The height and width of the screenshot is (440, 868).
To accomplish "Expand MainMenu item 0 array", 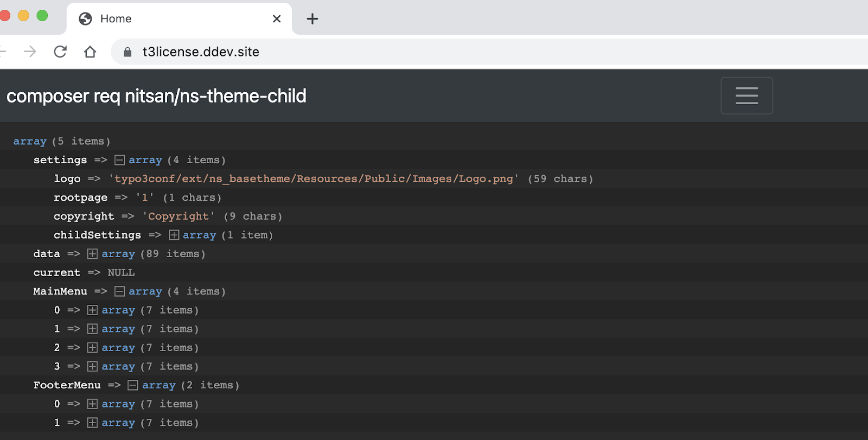I will tap(93, 310).
